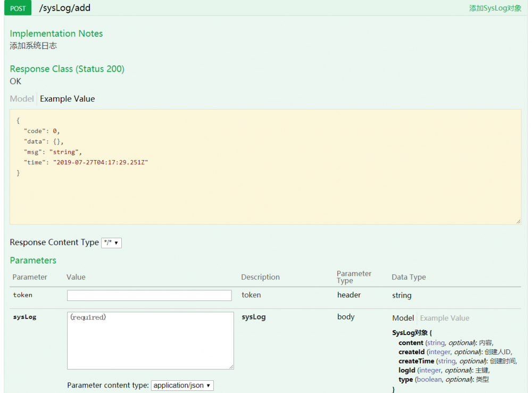Click the header parameter type cell

click(x=349, y=295)
